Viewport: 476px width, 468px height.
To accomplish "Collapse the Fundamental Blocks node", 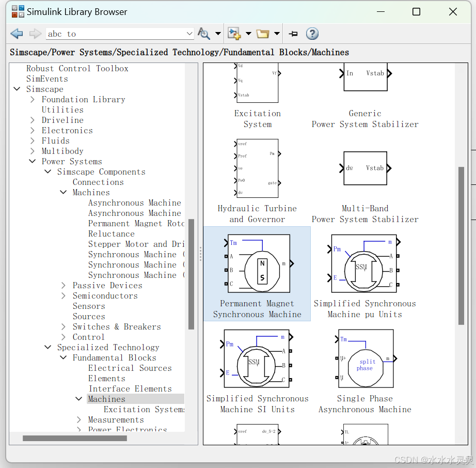I will pos(63,357).
